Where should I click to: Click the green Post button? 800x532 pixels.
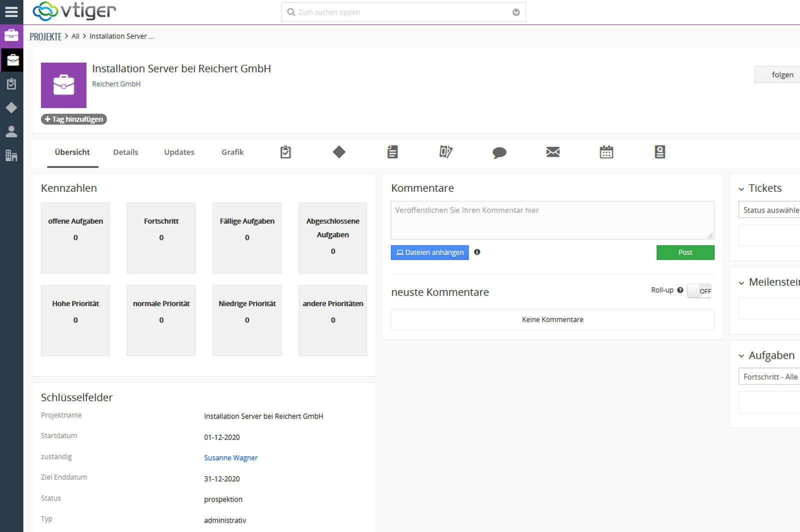(685, 252)
